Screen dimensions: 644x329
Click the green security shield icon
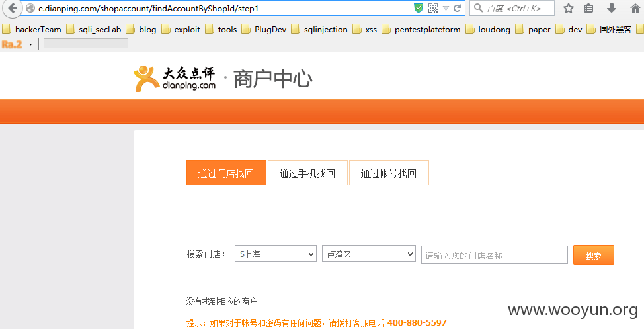[x=418, y=8]
